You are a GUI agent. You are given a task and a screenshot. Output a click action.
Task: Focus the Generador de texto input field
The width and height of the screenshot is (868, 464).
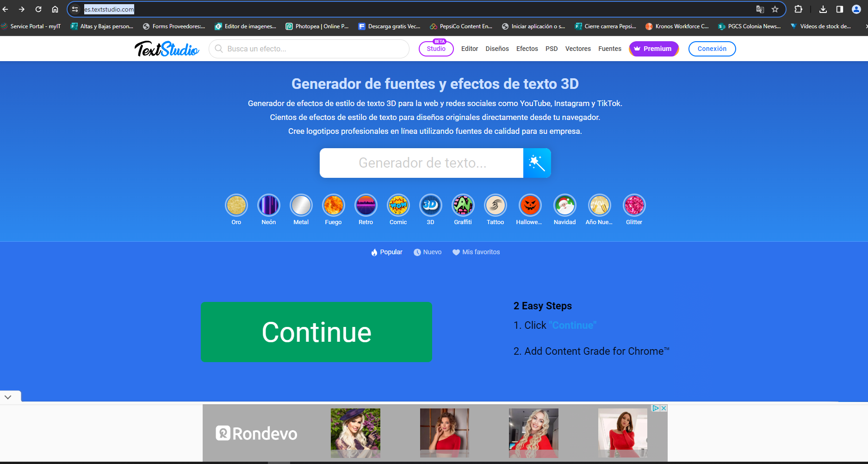click(422, 163)
